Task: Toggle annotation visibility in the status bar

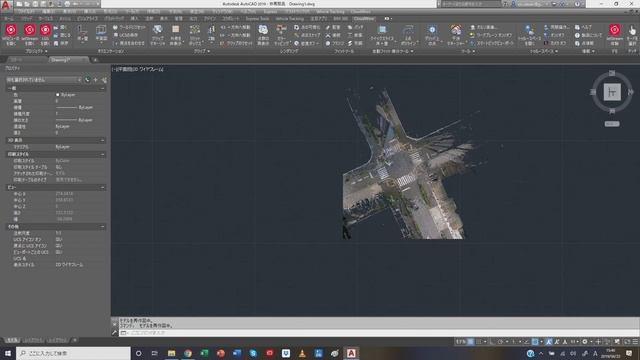Action: pyautogui.click(x=549, y=342)
